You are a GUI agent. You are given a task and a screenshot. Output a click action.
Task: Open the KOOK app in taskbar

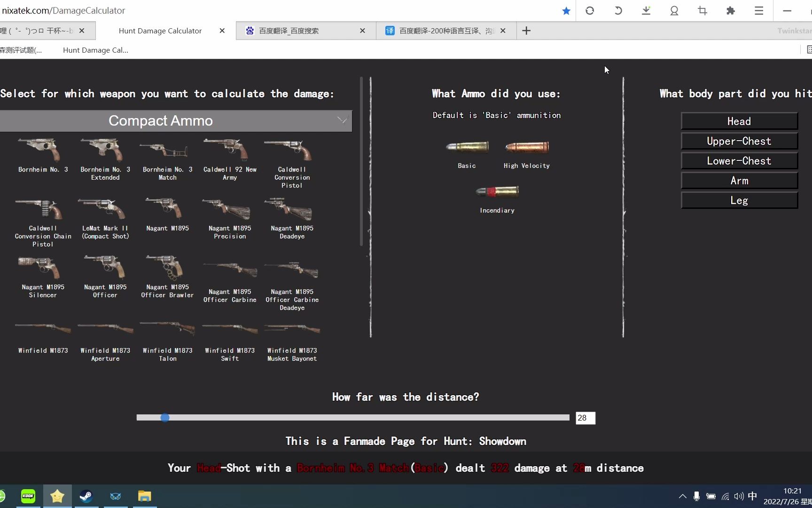(x=28, y=496)
